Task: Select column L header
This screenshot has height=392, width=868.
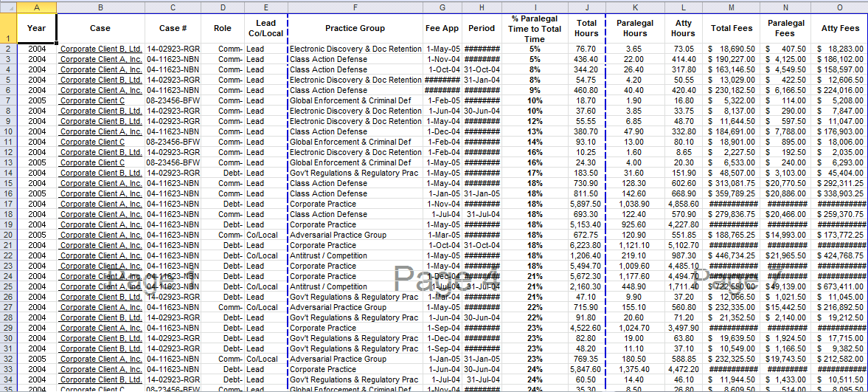Action: 684,7
